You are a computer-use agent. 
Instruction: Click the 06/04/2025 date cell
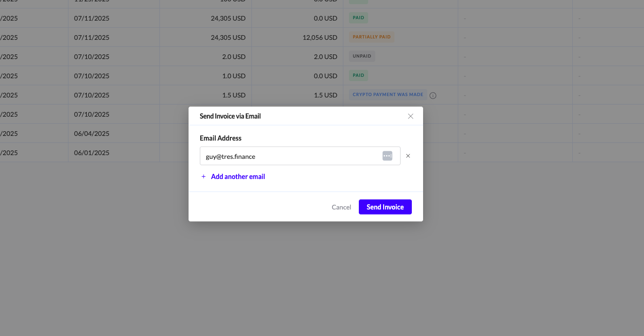(91, 134)
